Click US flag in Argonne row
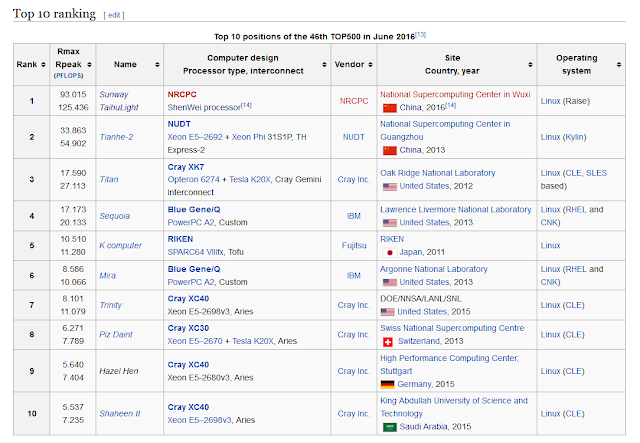 click(390, 283)
